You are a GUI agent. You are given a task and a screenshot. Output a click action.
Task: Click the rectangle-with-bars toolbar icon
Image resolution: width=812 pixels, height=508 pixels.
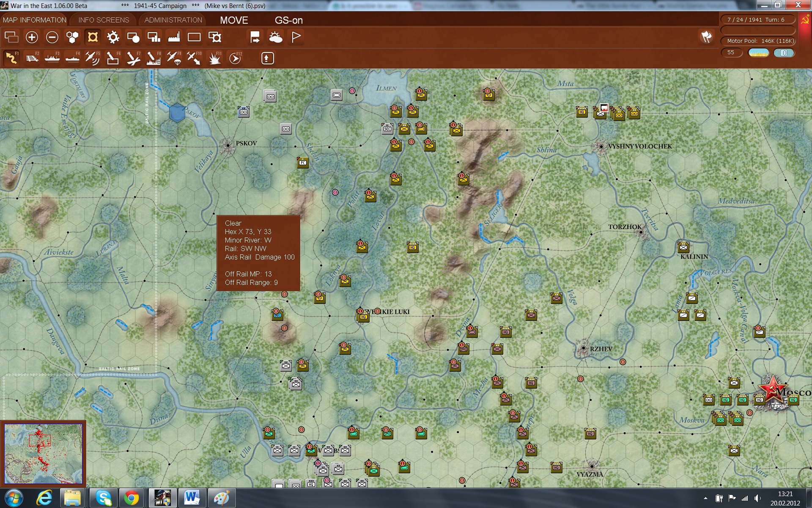tap(154, 37)
